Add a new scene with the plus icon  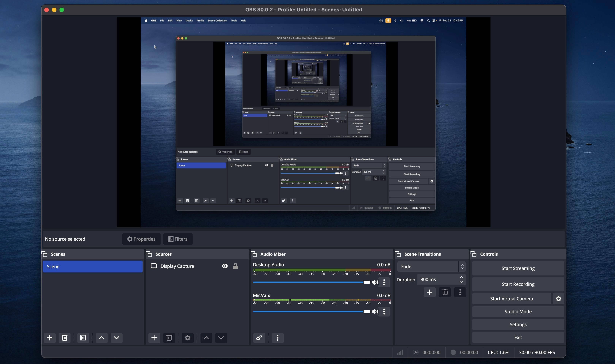point(50,338)
